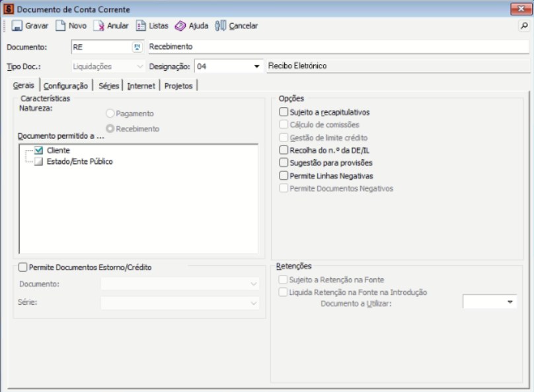The width and height of the screenshot is (534, 392).
Task: Click the magnifier search icon at top right
Action: 524,26
